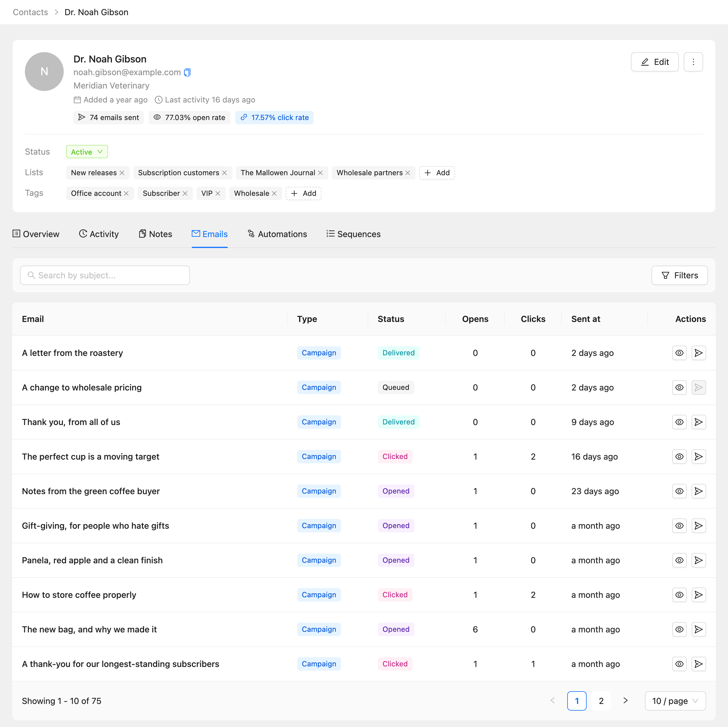Resend 'A letter from the roastery' email

[x=698, y=353]
